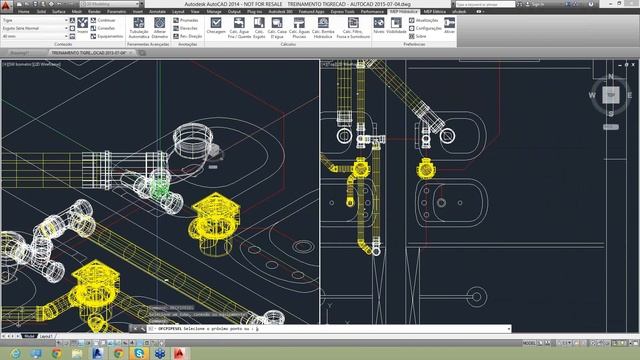640x360 pixels.
Task: Switch to the Output ribbon tab
Action: click(234, 11)
